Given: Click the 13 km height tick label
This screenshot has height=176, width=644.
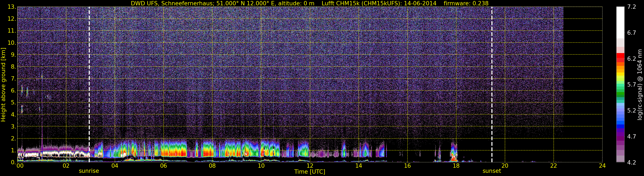Looking at the screenshot, I should 12,7.
